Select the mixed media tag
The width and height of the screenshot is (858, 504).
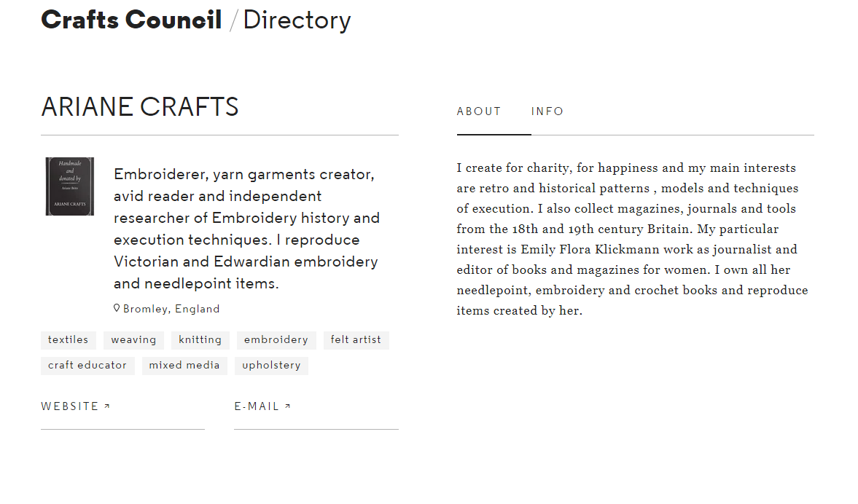pyautogui.click(x=184, y=366)
